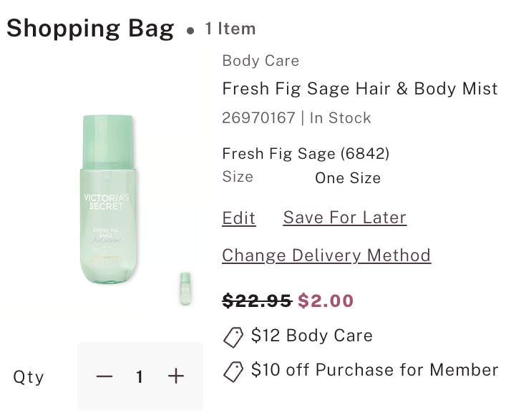Screen dimensions: 511x420
Task: Click the Fresh Fig Sage (6842) scent text
Action: click(x=306, y=154)
